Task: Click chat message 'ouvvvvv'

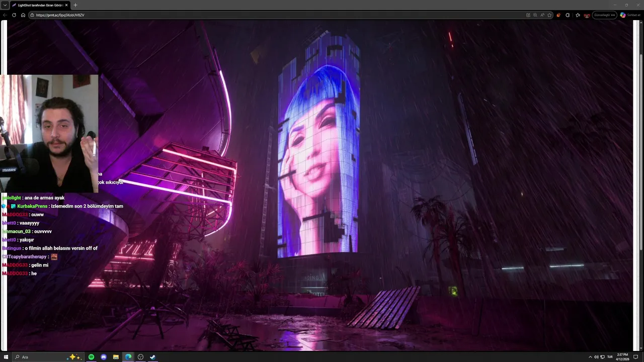Action: (43, 231)
